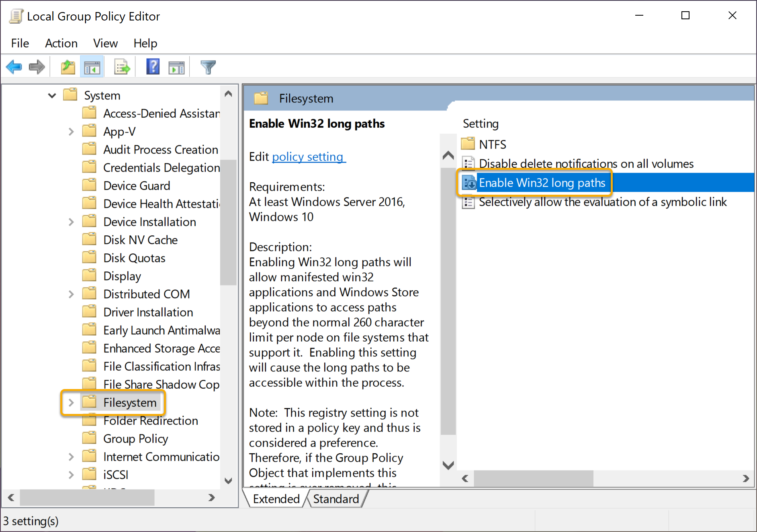757x532 pixels.
Task: Click tree pane scroll up arrow
Action: click(228, 94)
